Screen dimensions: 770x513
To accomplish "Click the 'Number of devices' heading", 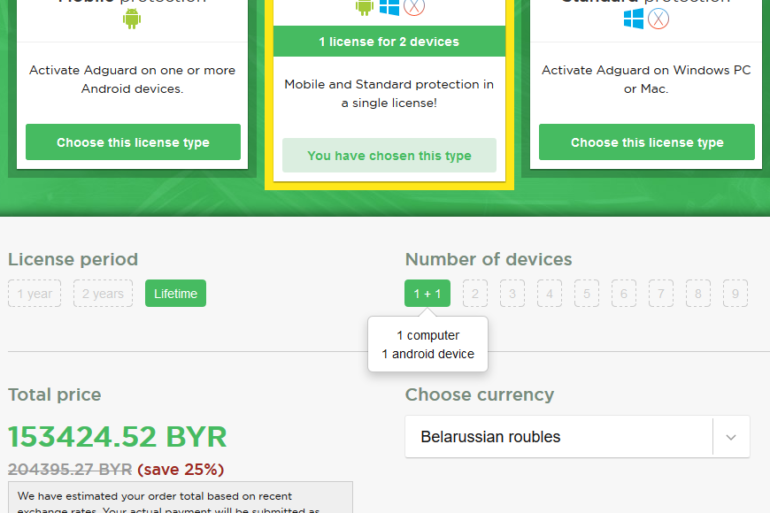I will [x=488, y=259].
